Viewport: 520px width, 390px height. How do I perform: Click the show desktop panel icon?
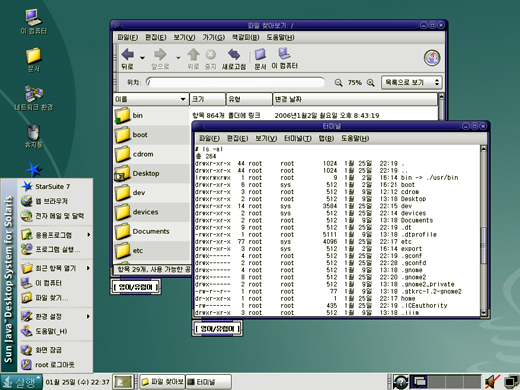click(x=122, y=382)
